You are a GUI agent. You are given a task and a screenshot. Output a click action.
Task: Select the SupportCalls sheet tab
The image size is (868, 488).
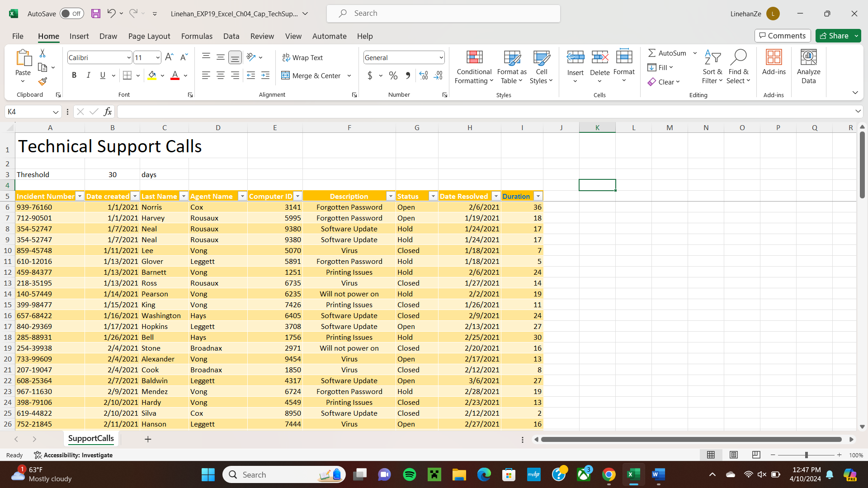coord(91,438)
